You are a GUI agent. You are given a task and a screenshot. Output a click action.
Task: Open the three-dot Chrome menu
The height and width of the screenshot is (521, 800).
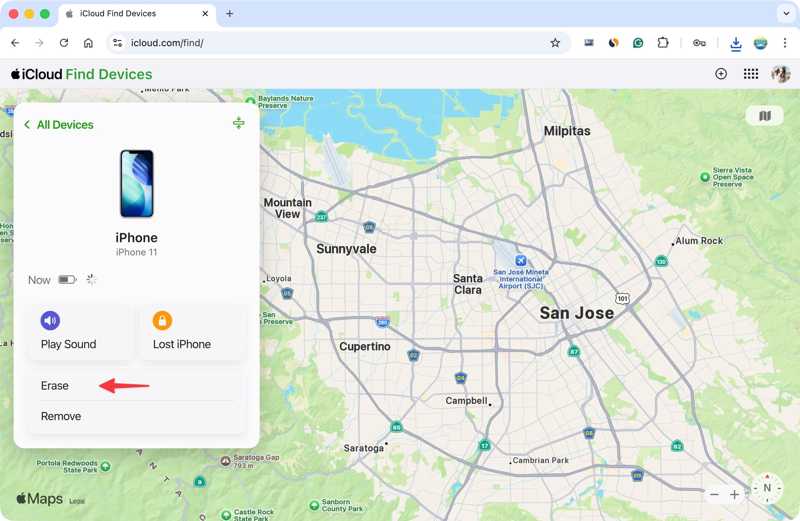click(785, 43)
